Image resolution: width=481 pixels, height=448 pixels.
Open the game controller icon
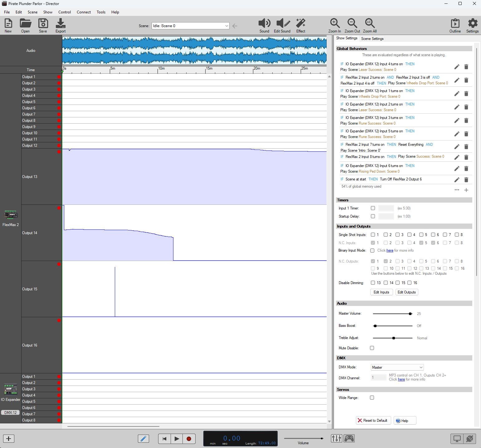tap(349, 438)
